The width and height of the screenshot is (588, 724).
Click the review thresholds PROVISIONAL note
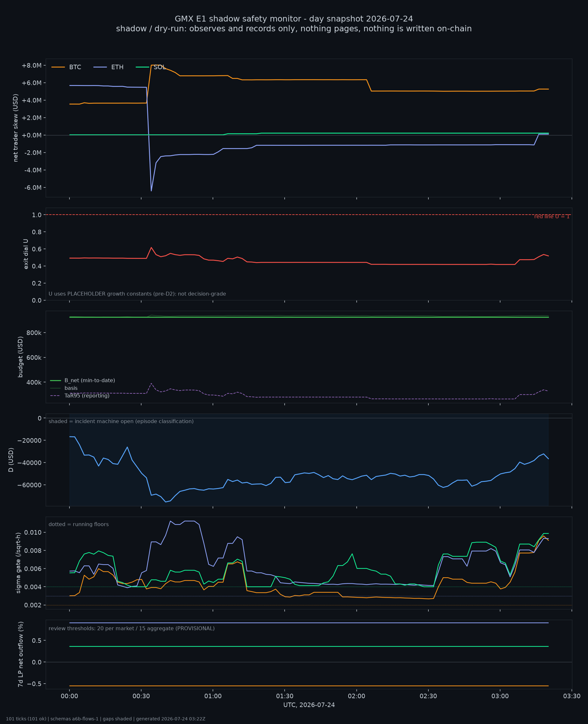coord(132,628)
